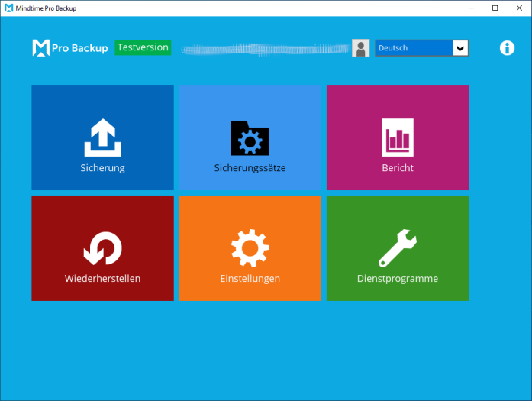
Task: Click the "Bericht" text label
Action: (x=398, y=168)
